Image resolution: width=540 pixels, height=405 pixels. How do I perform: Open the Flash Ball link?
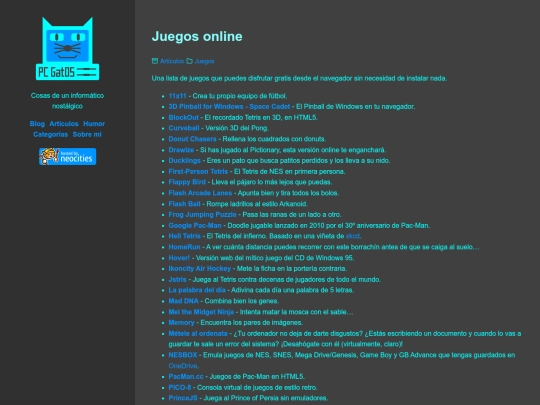point(184,204)
